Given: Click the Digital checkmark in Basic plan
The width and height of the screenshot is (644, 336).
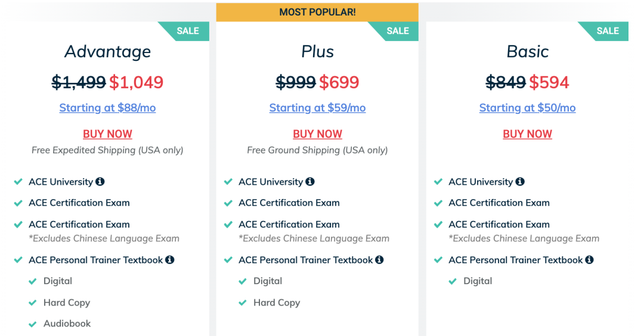Looking at the screenshot, I should (453, 281).
